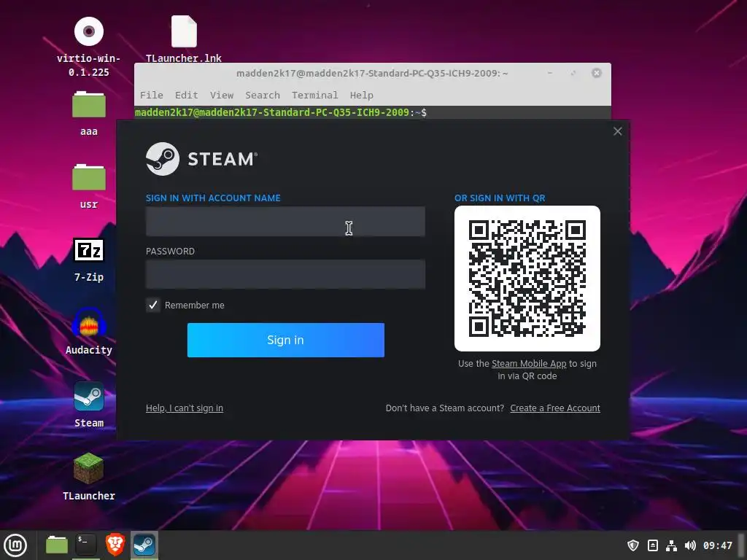Select the TLauncher Minecraft block icon
The image size is (747, 560).
88,469
